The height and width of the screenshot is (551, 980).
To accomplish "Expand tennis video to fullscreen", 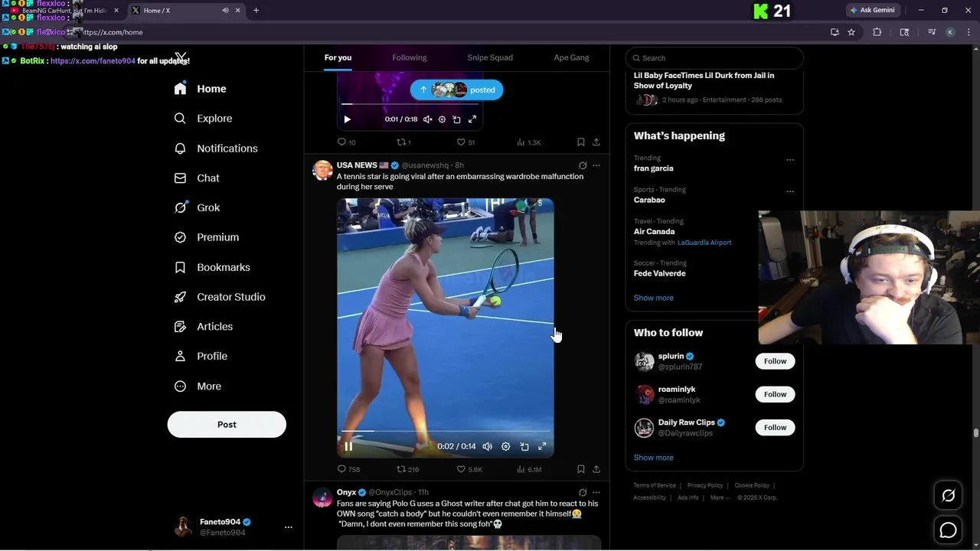I will pos(542,446).
